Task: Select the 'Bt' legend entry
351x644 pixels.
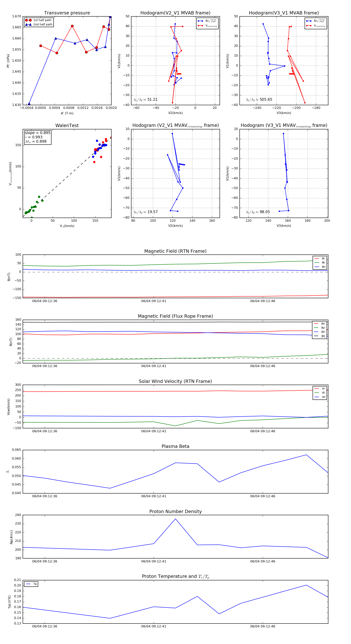Action: 320,263
